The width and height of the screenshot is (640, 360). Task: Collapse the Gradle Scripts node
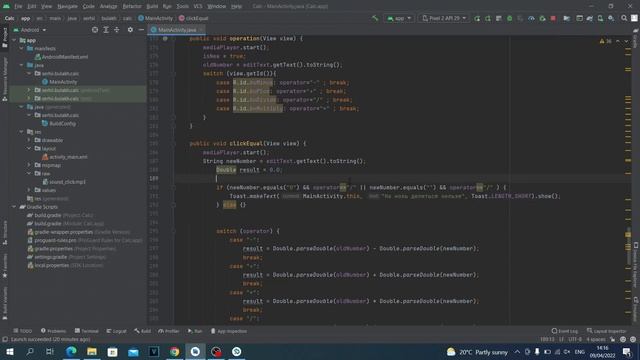pos(14,207)
